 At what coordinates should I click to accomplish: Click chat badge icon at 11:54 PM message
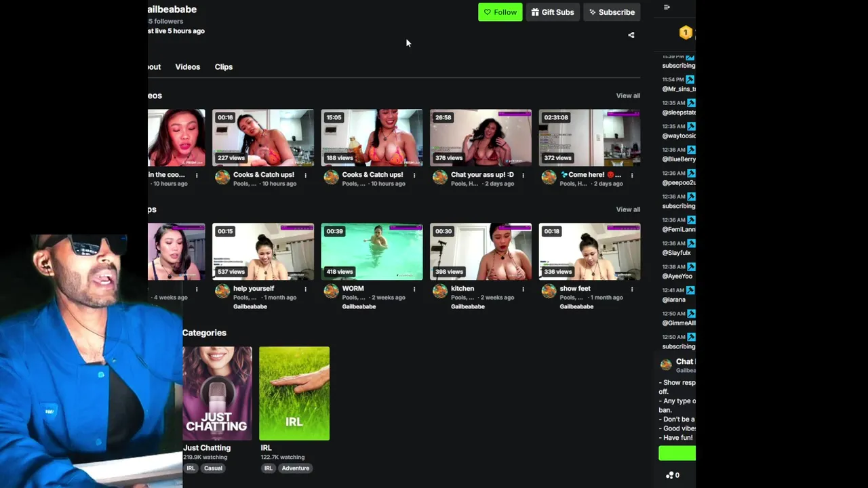pyautogui.click(x=690, y=80)
